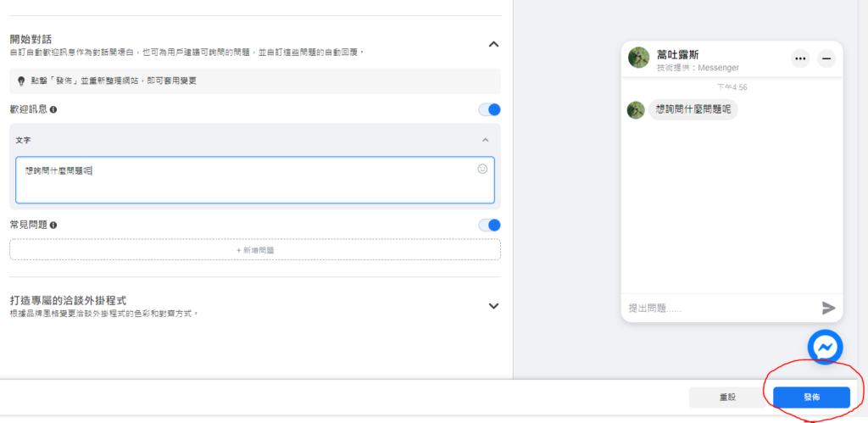Collapse the 開始對話 section chevron
868x423 pixels.
[x=494, y=44]
